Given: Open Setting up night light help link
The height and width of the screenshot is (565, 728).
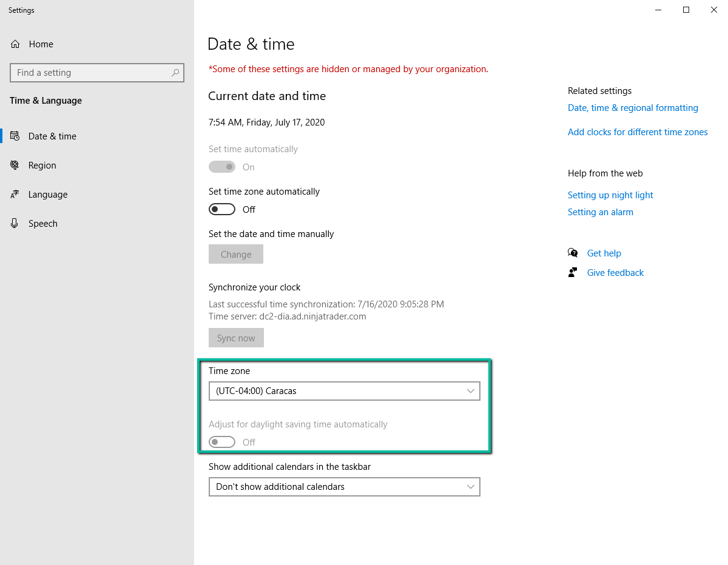Looking at the screenshot, I should 610,195.
